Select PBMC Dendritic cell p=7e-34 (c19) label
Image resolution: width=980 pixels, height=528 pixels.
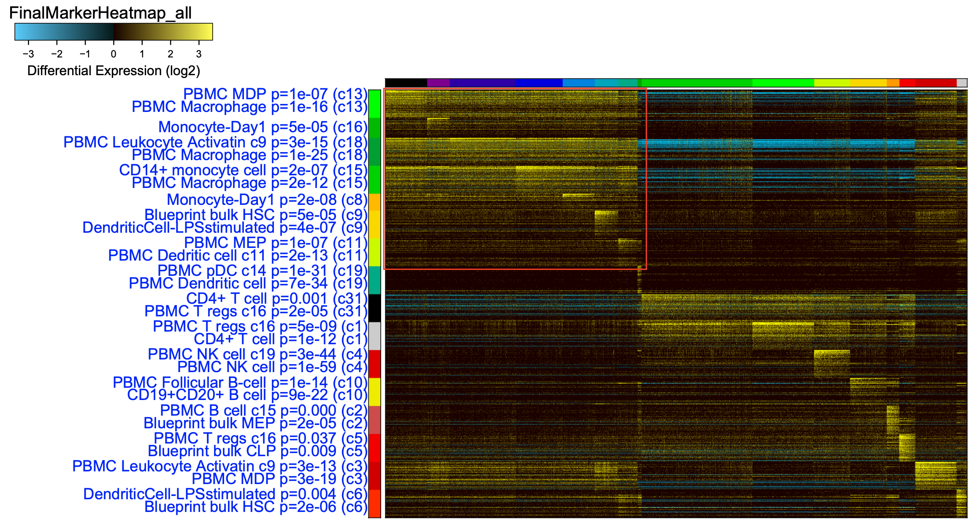point(248,283)
